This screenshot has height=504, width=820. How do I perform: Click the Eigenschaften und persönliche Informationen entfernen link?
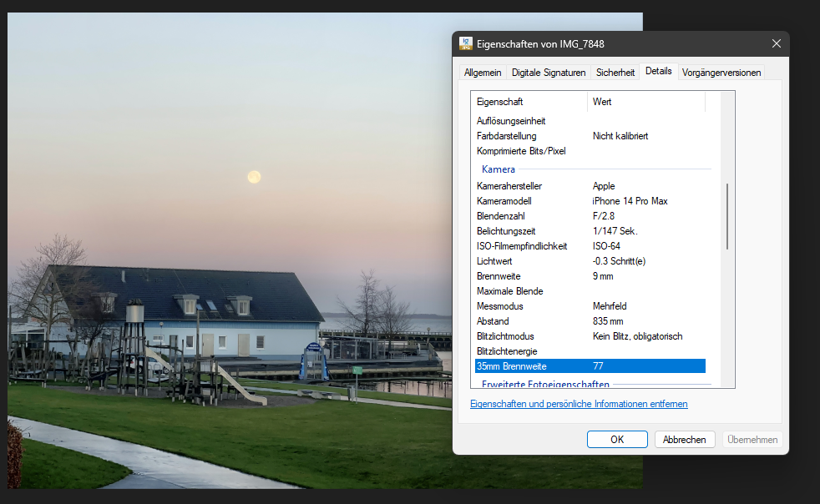click(579, 404)
